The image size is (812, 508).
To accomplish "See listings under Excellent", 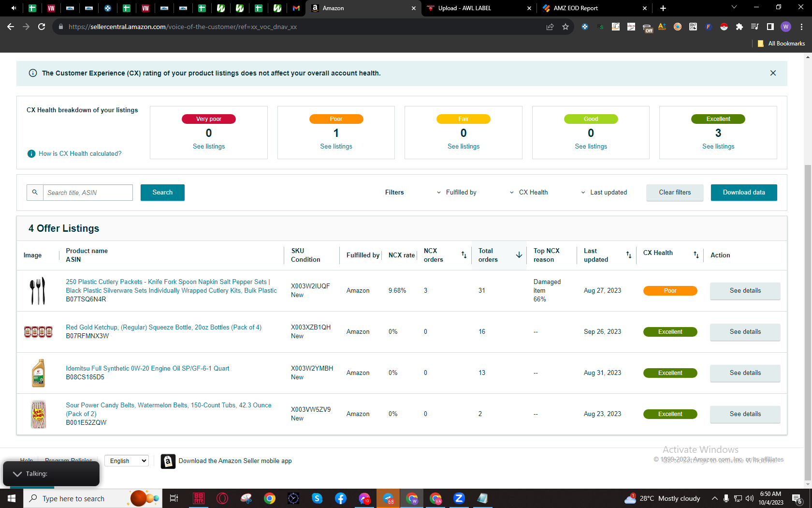I will [718, 147].
